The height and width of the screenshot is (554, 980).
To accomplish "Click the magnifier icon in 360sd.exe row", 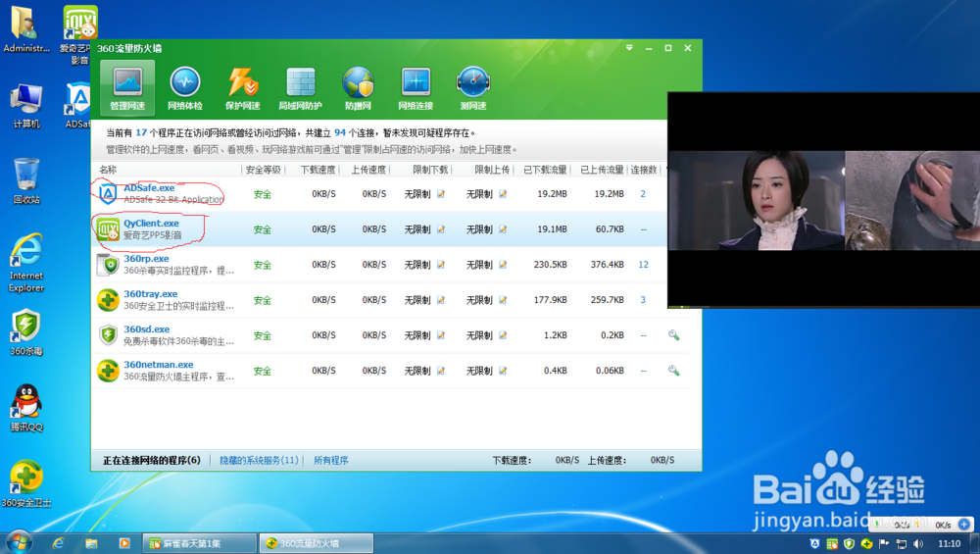I will [x=674, y=335].
